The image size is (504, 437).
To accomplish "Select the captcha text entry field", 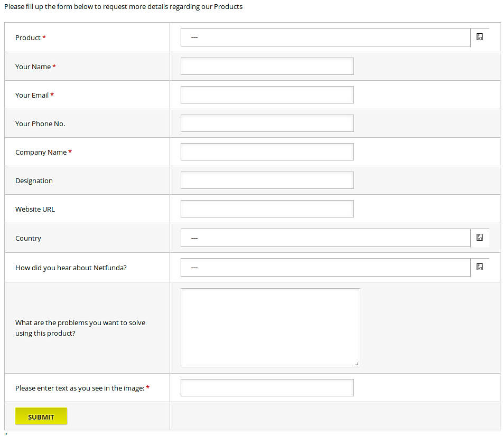I will (x=267, y=387).
